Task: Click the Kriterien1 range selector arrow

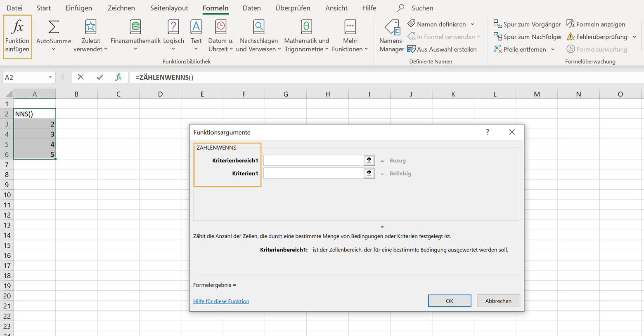Action: coord(369,173)
